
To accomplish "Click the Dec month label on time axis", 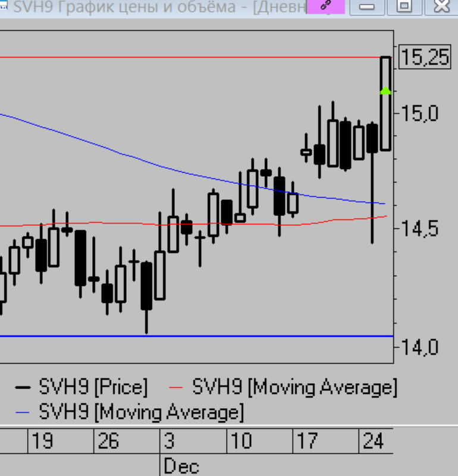I will [181, 466].
